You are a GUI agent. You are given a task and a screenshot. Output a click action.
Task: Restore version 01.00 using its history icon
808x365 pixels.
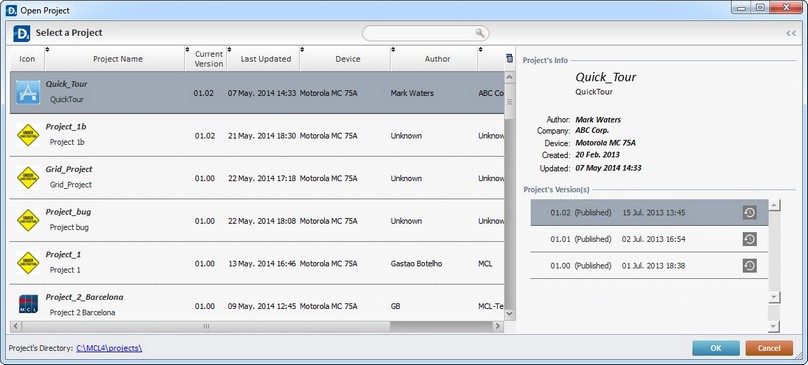[750, 266]
